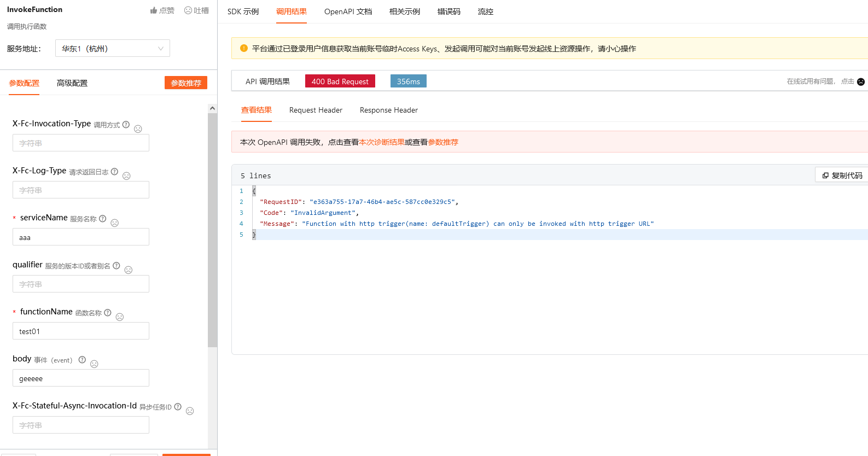Screen dimensions: 868x456
Task: Click feedback face next to functionName
Action: (x=120, y=317)
